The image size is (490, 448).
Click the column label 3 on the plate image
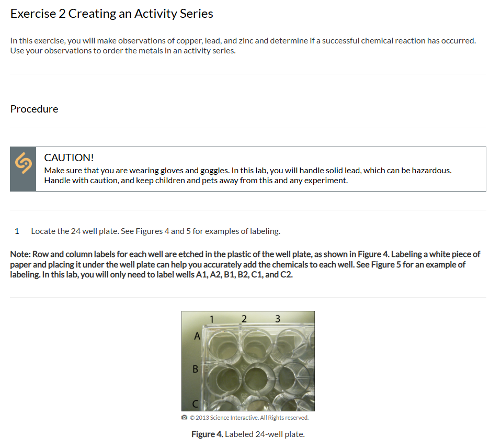pos(278,319)
